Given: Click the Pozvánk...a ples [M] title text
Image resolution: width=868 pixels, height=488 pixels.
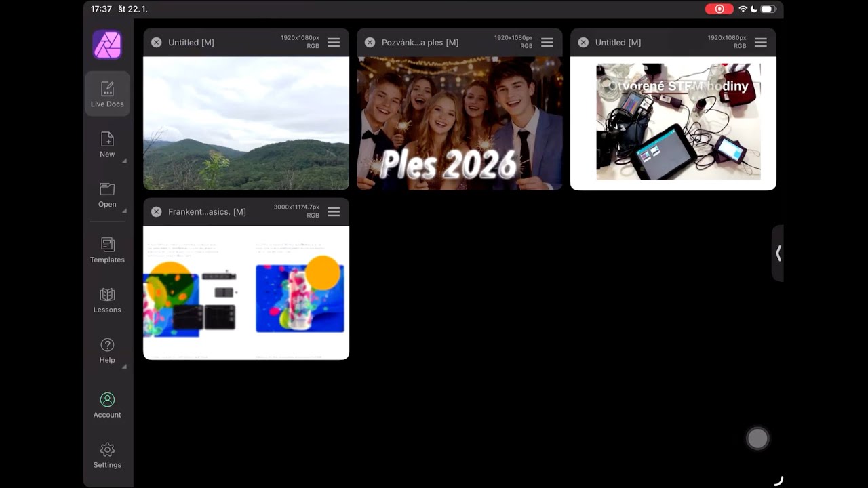Looking at the screenshot, I should pyautogui.click(x=420, y=42).
